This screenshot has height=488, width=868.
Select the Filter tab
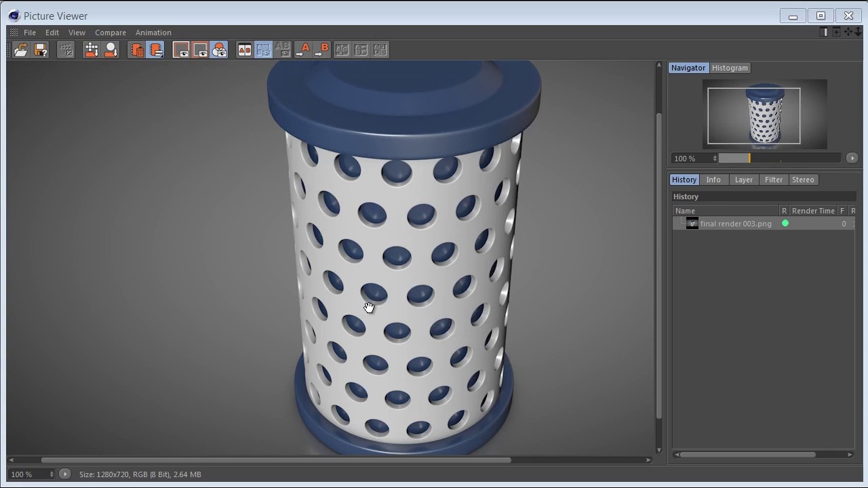click(x=774, y=180)
